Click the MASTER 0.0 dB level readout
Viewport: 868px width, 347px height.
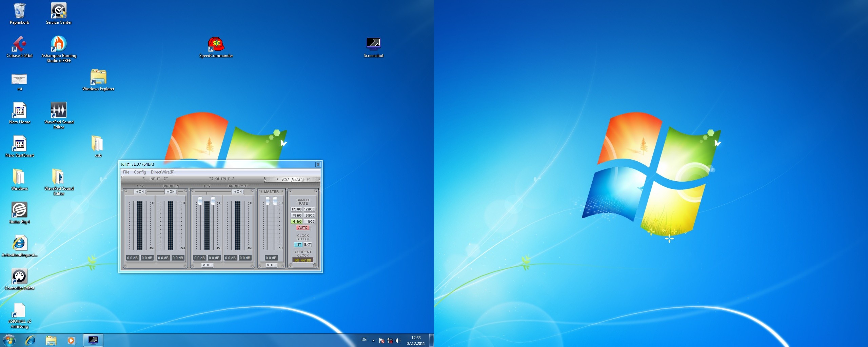pos(271,258)
